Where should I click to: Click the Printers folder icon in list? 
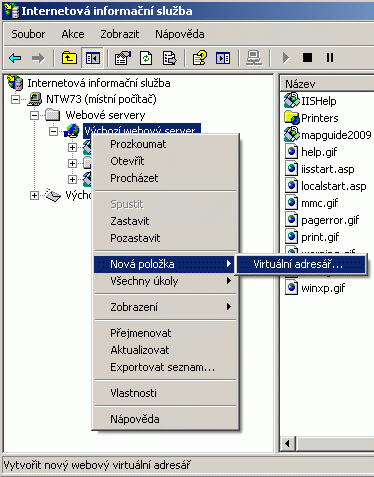click(292, 118)
